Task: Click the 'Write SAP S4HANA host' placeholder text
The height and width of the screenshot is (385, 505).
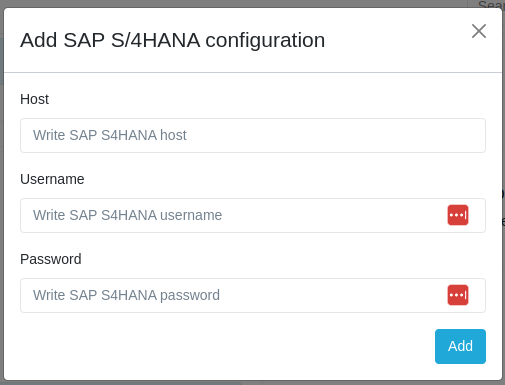Action: [x=110, y=135]
